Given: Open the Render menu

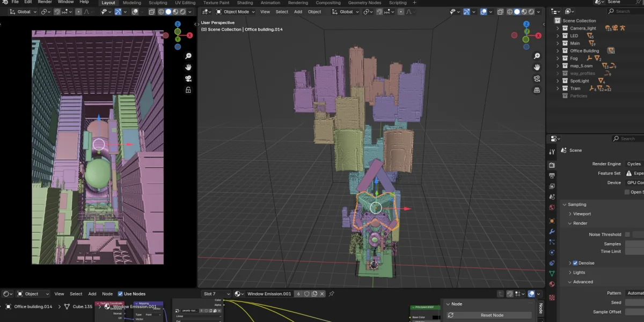Looking at the screenshot, I should [x=45, y=2].
